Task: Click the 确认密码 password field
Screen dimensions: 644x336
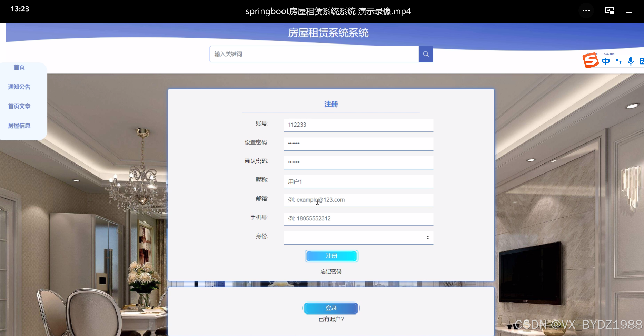Action: (x=358, y=162)
